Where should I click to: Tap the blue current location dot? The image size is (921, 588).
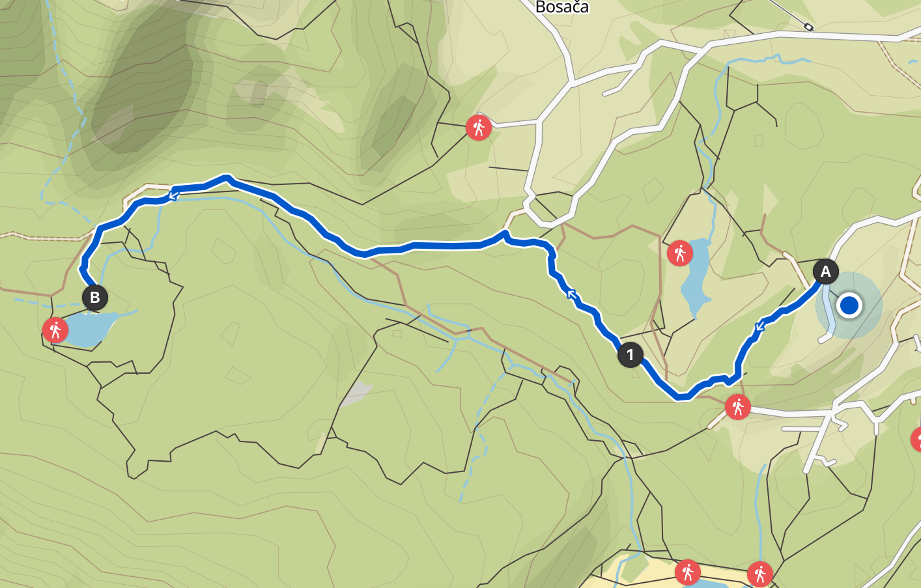(849, 305)
